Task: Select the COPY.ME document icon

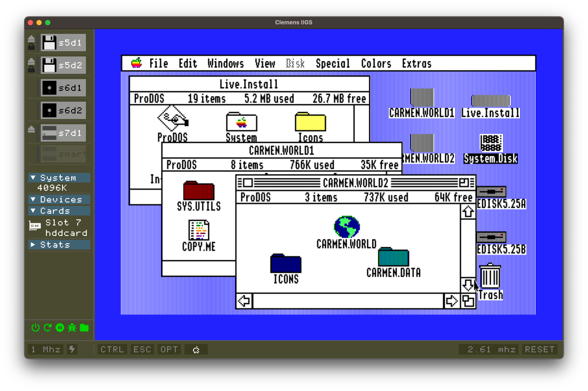Action: click(199, 230)
